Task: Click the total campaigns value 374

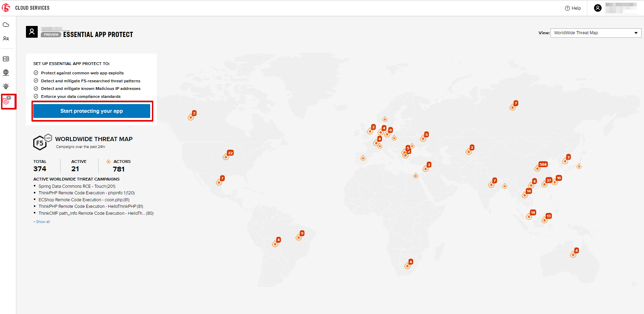Action: 40,169
